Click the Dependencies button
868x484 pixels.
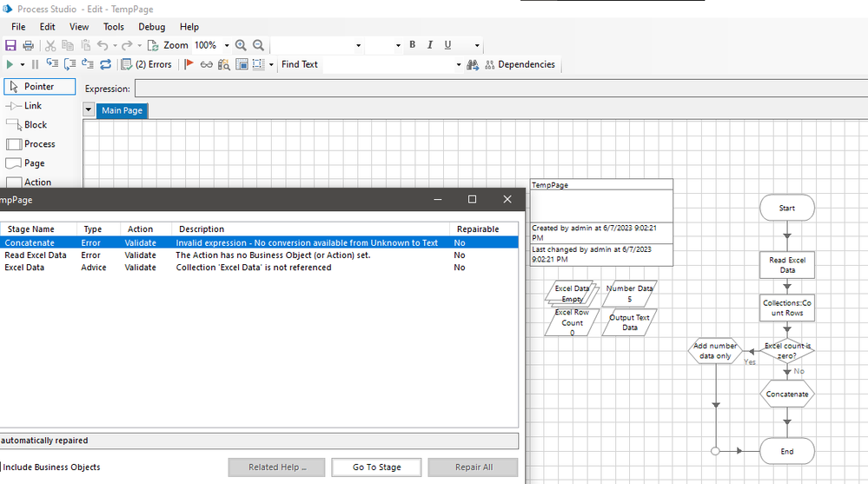518,64
